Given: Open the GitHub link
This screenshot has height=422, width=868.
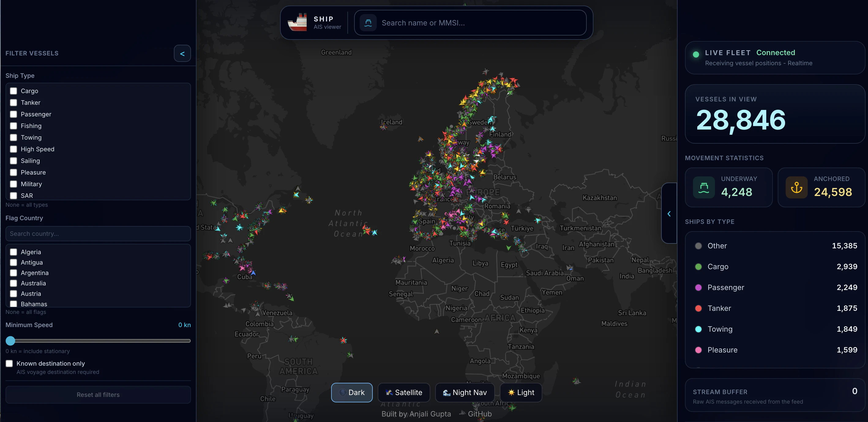Looking at the screenshot, I should tap(480, 414).
